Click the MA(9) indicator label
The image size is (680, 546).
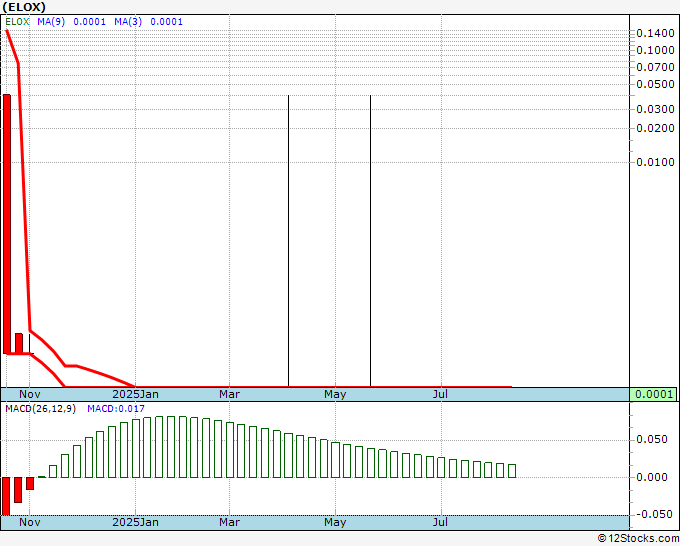[x=50, y=21]
